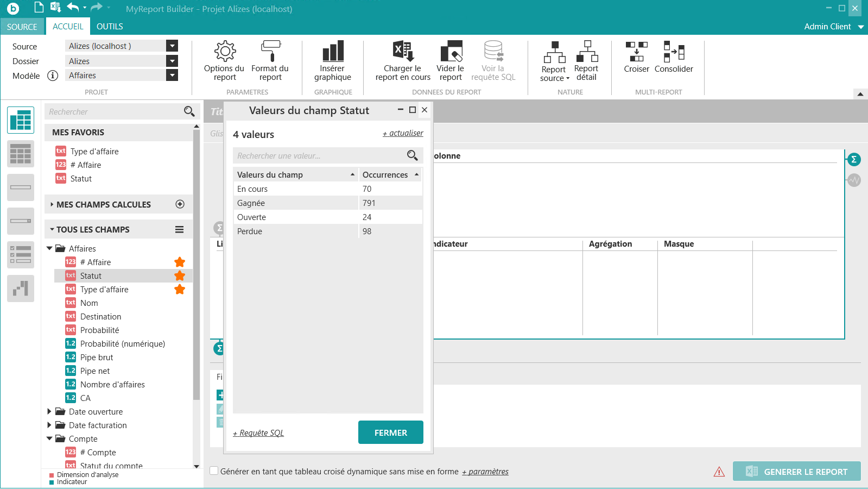
Task: Toggle favorite star on Type d'affaire
Action: click(180, 290)
